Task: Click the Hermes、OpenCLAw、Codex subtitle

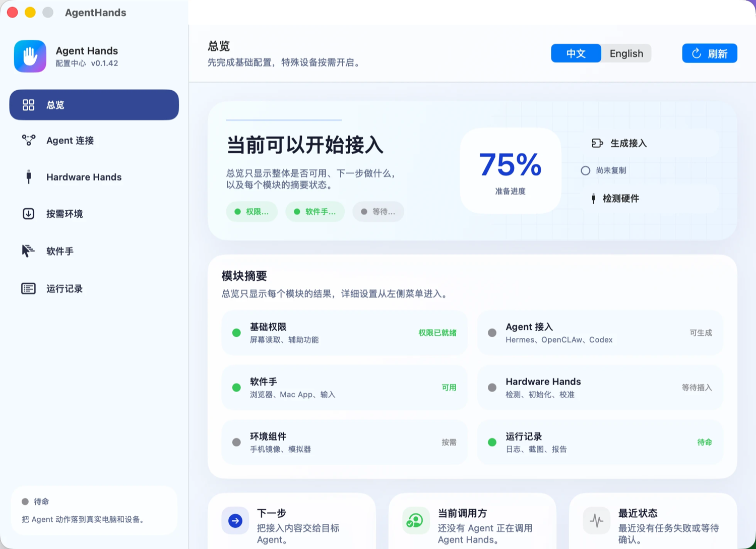Action: tap(559, 340)
